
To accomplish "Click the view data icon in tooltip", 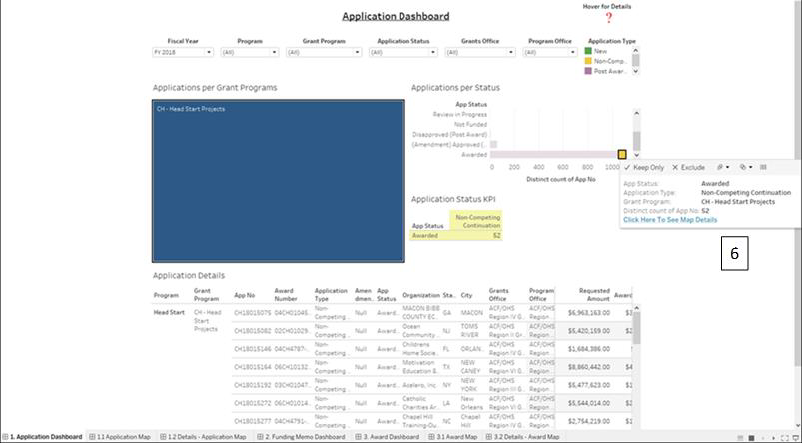I will point(763,167).
